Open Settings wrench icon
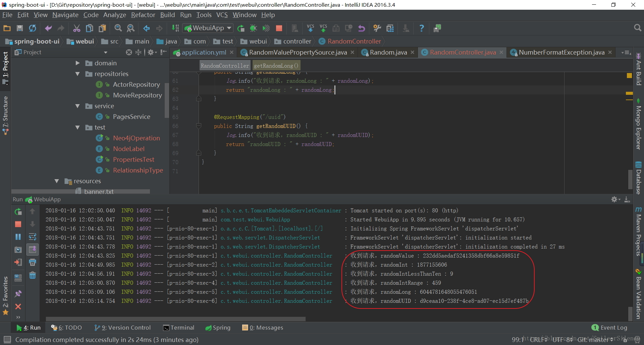The image size is (644, 345). click(x=377, y=28)
